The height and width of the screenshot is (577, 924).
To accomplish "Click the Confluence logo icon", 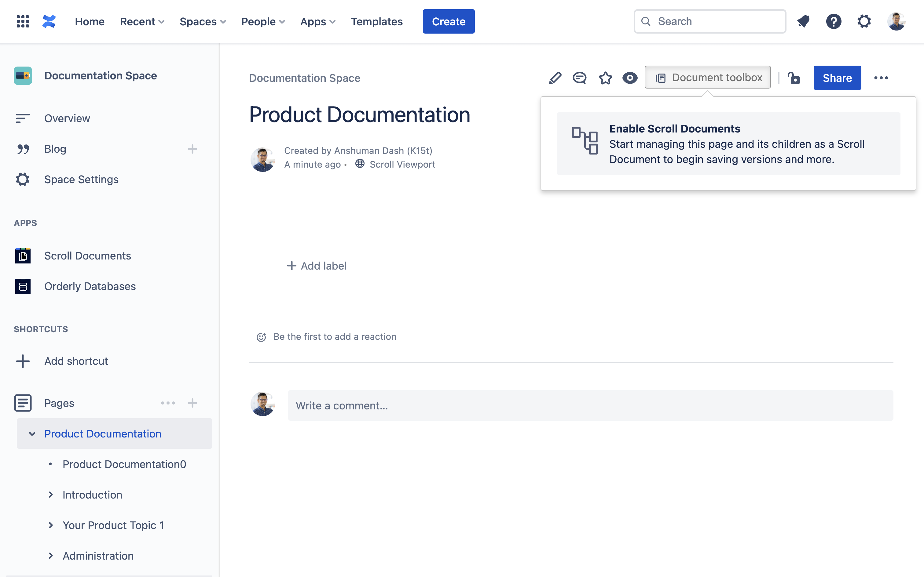I will pyautogui.click(x=49, y=21).
